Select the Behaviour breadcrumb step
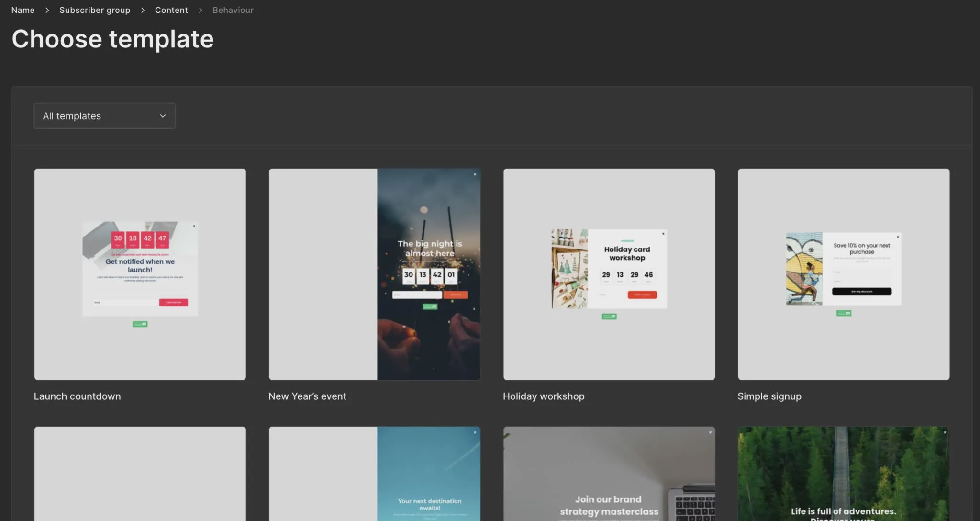Screen dimensions: 980x521 click(x=233, y=10)
